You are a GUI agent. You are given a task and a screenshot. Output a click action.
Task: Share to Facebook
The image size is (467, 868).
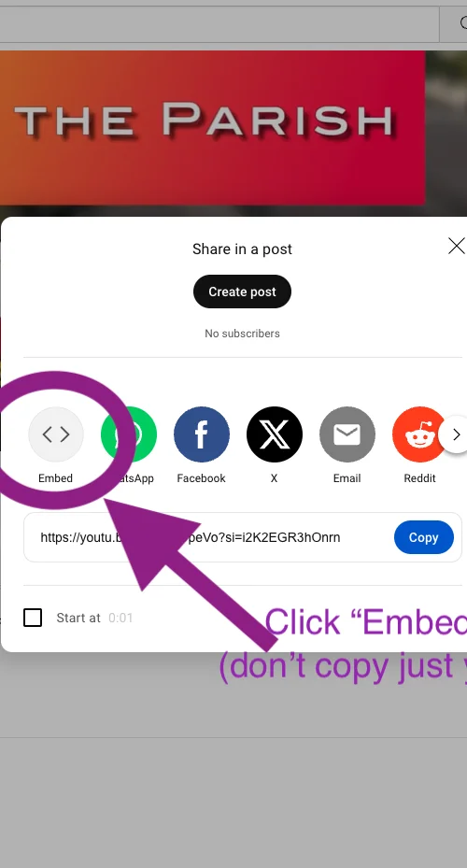click(x=202, y=434)
